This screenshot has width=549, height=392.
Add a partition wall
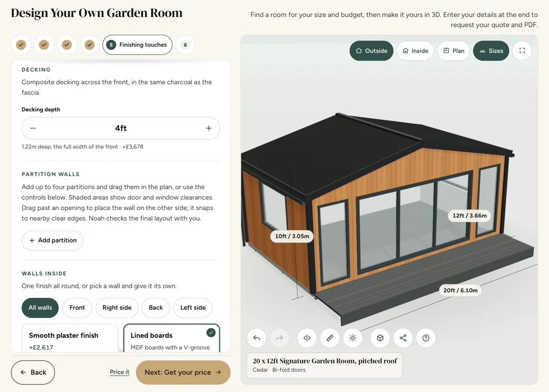point(53,240)
